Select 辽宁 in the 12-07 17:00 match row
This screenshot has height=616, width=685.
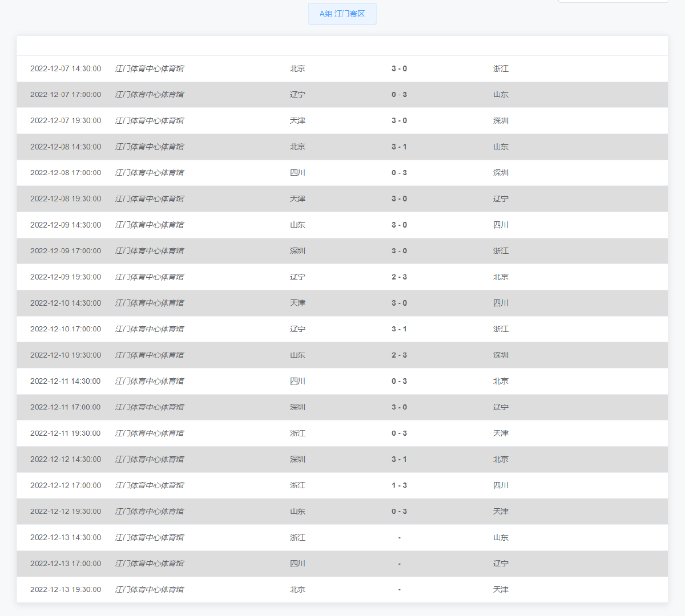297,95
